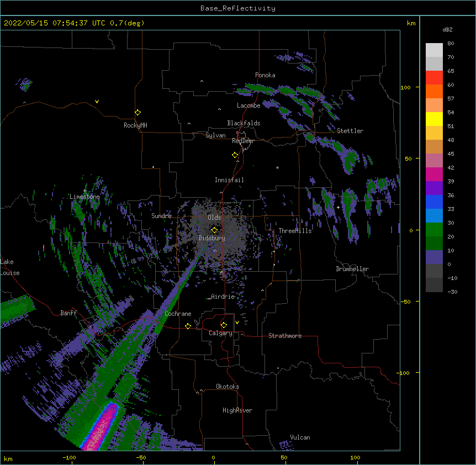
Task: Click the Sylvan label
Action: click(x=215, y=135)
